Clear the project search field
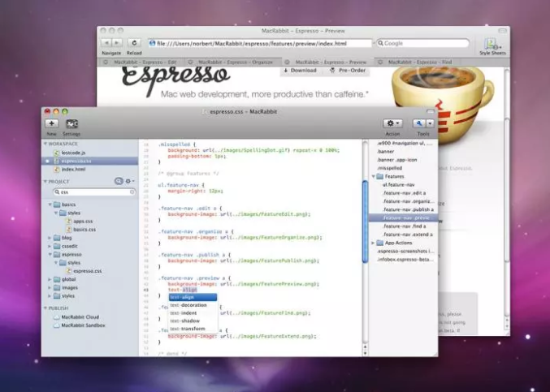The width and height of the screenshot is (550, 392). (132, 192)
